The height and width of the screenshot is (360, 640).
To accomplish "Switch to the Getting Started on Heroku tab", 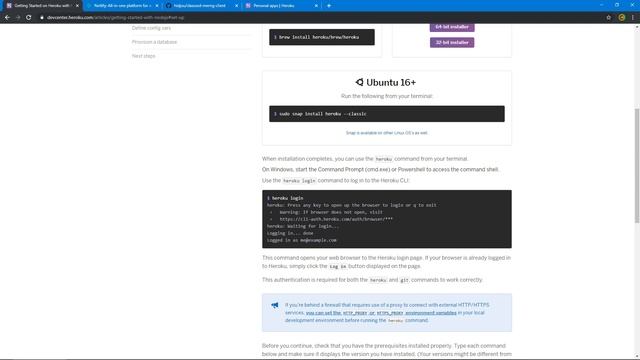I will click(41, 6).
